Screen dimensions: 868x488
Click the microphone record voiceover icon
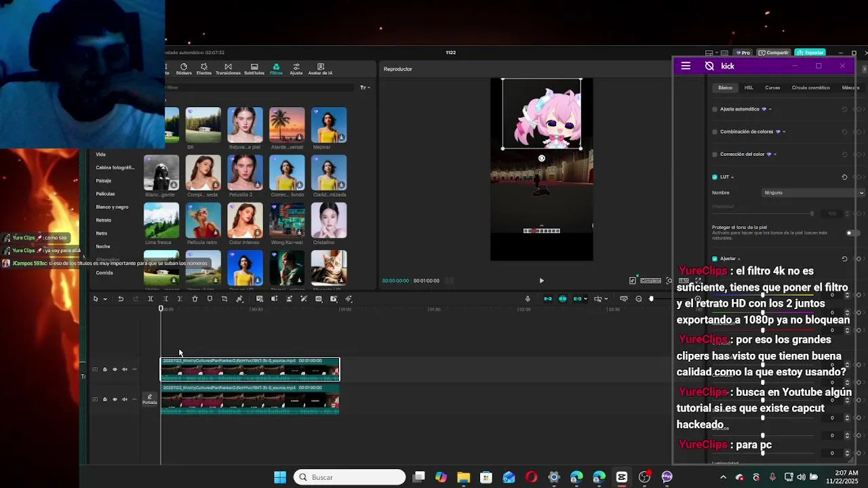[528, 299]
